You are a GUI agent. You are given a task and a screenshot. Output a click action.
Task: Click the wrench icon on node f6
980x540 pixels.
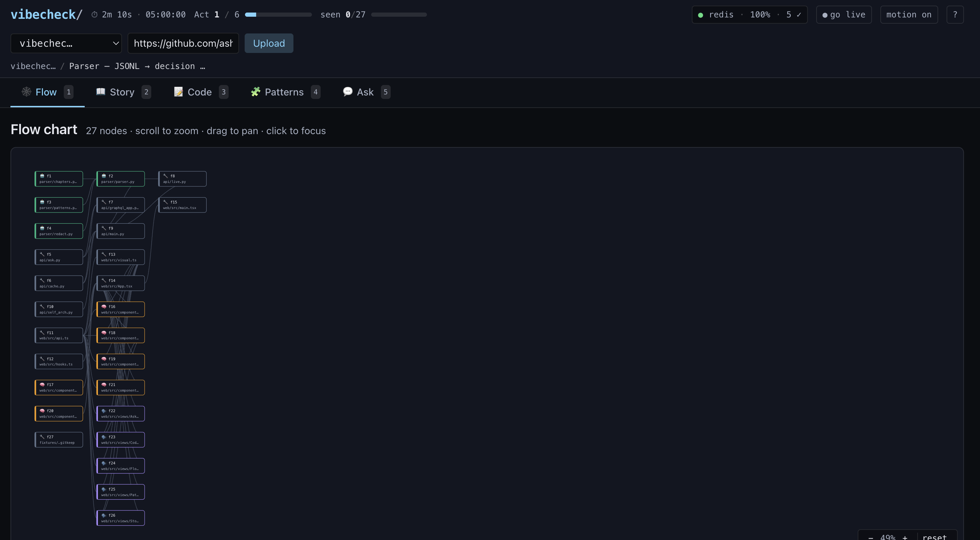pyautogui.click(x=42, y=280)
